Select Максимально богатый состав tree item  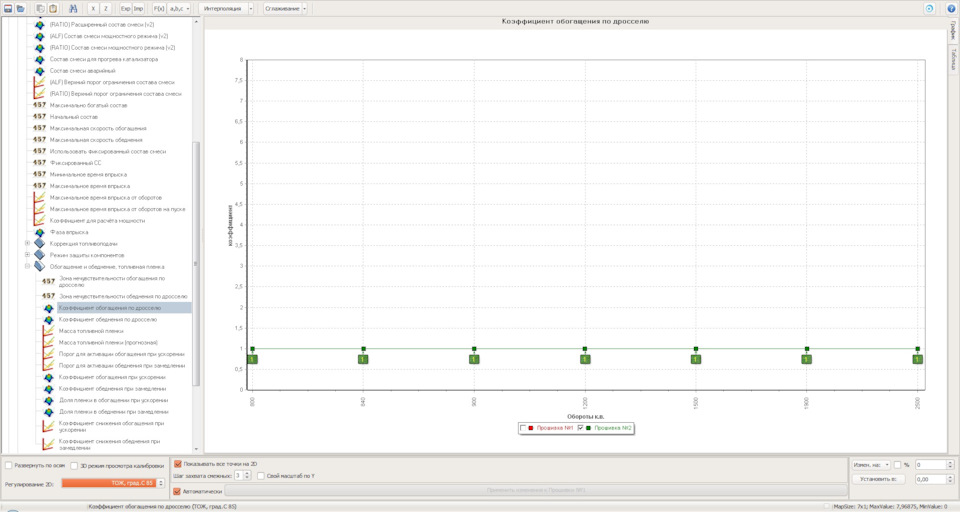tap(89, 105)
